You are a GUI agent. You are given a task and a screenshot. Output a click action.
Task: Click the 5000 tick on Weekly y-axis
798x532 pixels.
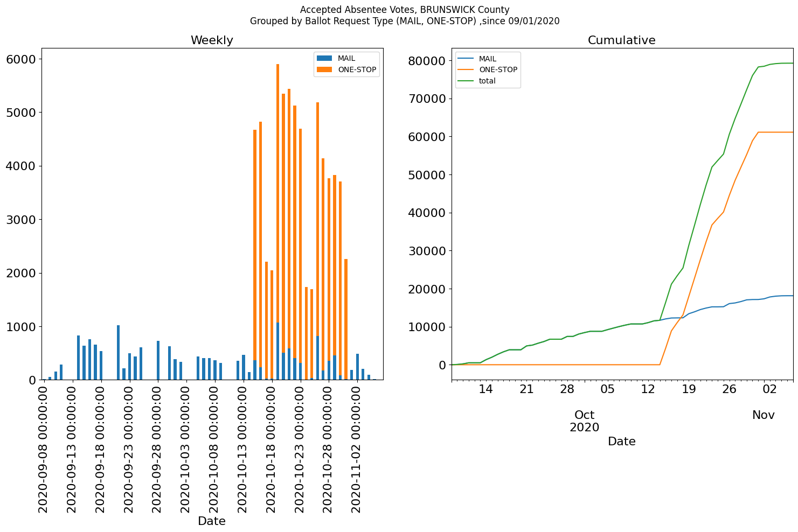(x=21, y=113)
